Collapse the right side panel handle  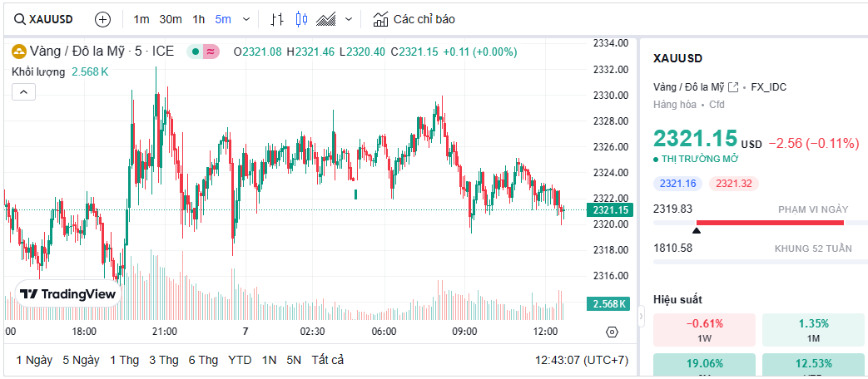(x=641, y=317)
